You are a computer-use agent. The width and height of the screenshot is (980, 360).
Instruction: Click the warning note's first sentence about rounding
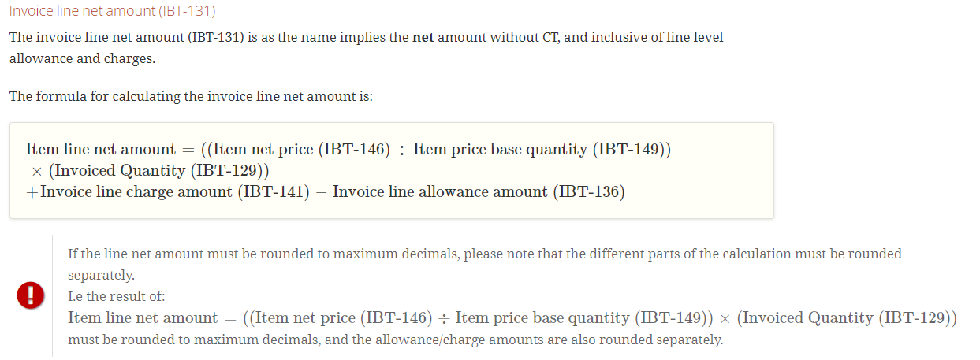(485, 264)
